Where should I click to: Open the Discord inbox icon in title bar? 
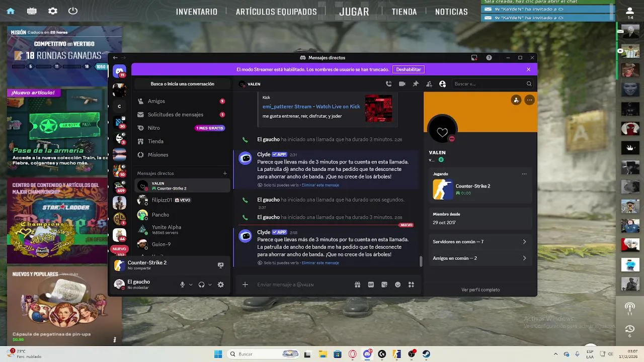(x=474, y=58)
